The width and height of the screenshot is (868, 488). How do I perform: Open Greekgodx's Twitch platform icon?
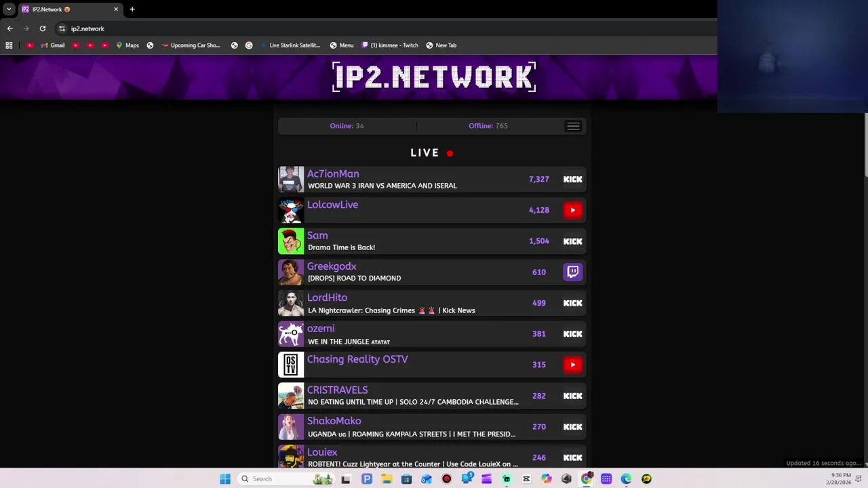572,272
